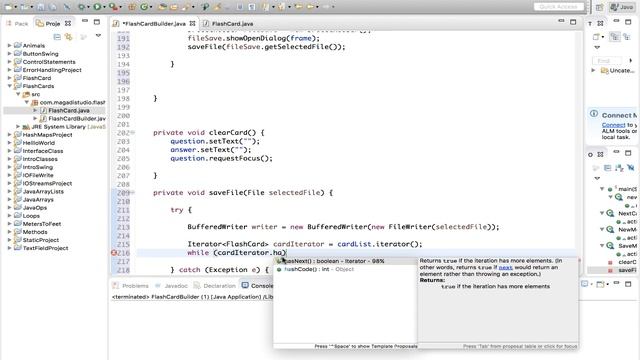Click the New file toolbar icon
The height and width of the screenshot is (360, 640).
8,7
